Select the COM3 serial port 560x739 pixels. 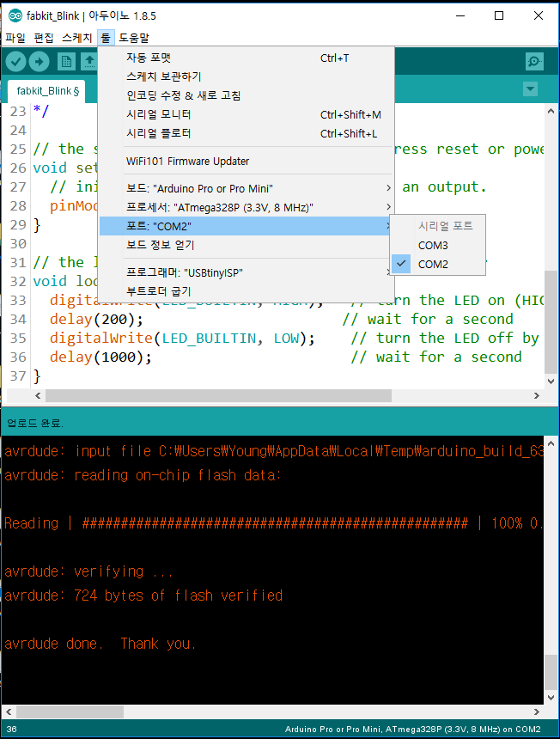(x=438, y=246)
